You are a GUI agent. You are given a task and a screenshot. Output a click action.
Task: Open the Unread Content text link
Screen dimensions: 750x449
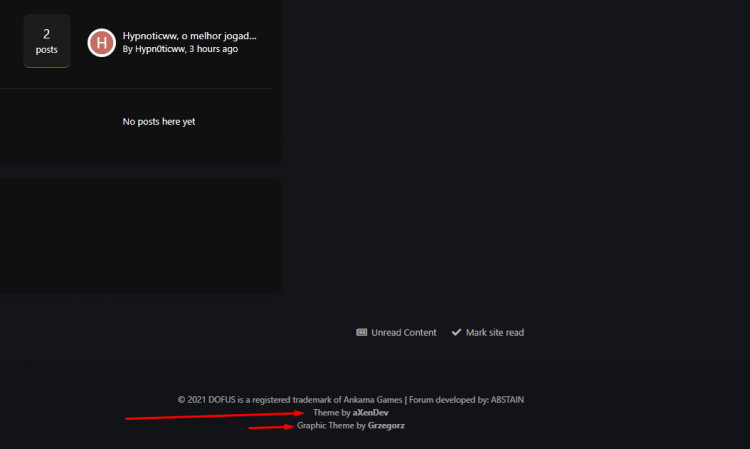point(404,332)
